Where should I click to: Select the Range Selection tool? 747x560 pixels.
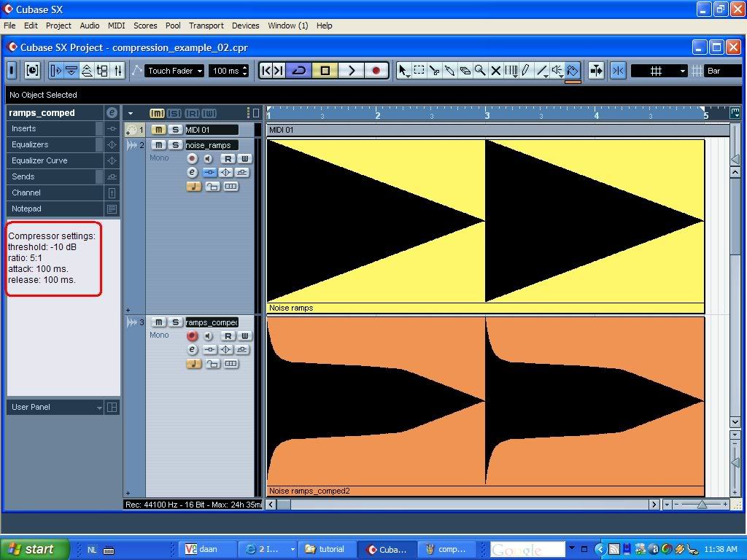(419, 71)
